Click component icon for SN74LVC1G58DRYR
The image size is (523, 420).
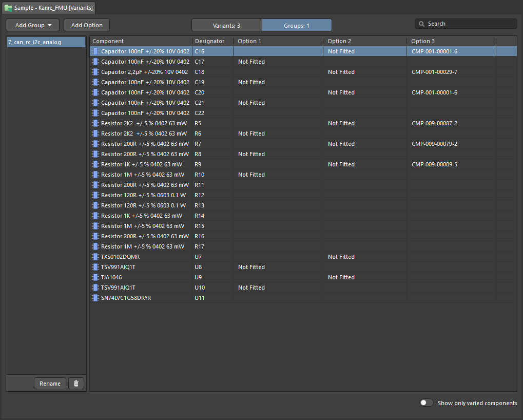click(x=95, y=298)
